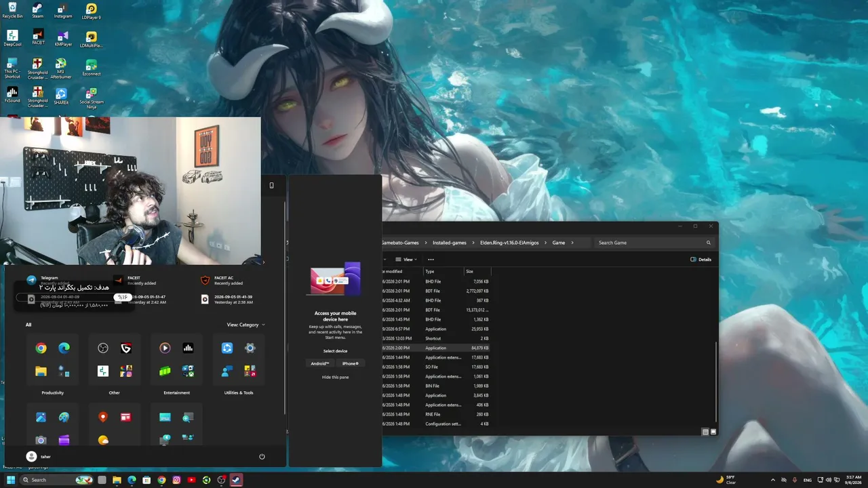
Task: Open the clock and date showing 3:17 AM
Action: click(x=852, y=480)
